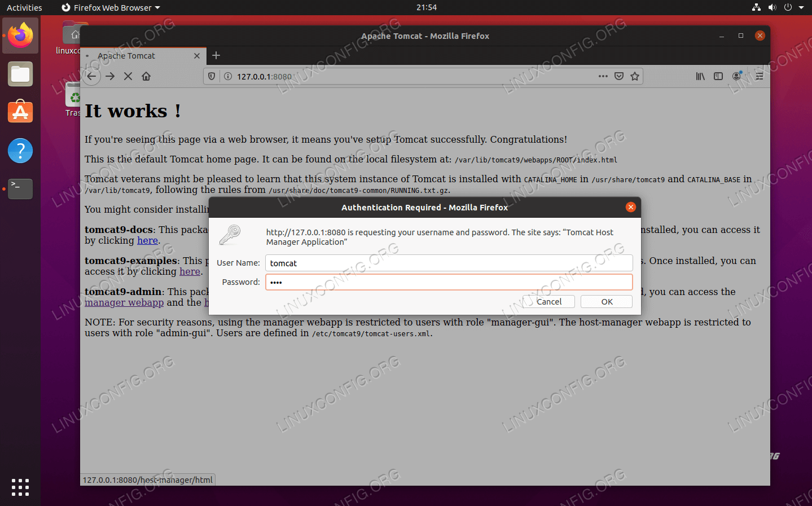The height and width of the screenshot is (506, 812).
Task: Click the /etc/tomcat9/tomcat-users.xml path text
Action: (x=371, y=334)
